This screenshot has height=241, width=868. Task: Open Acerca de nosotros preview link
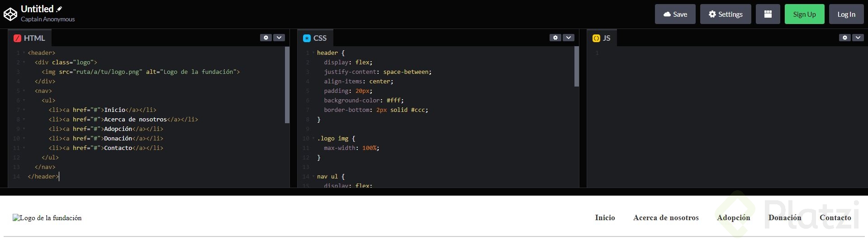tap(666, 217)
